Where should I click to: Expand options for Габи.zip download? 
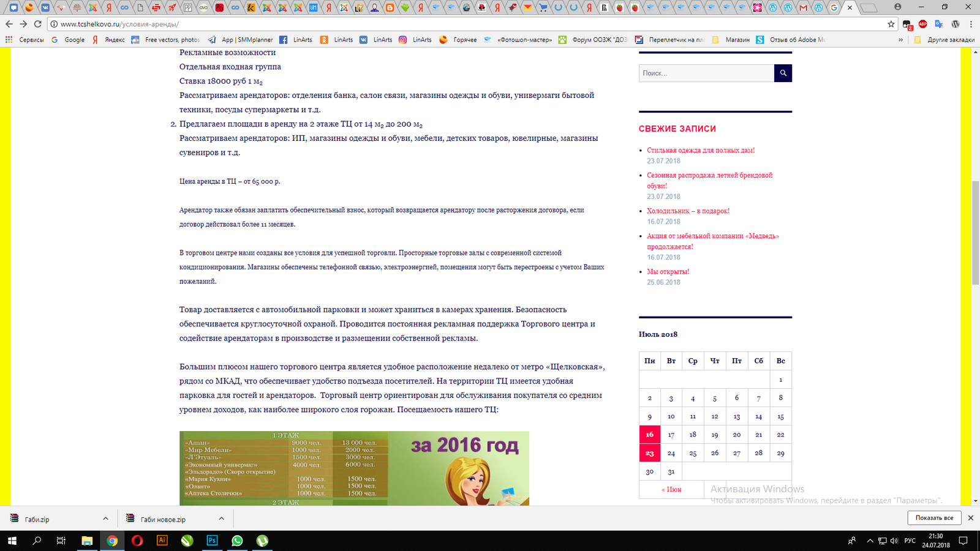(105, 519)
